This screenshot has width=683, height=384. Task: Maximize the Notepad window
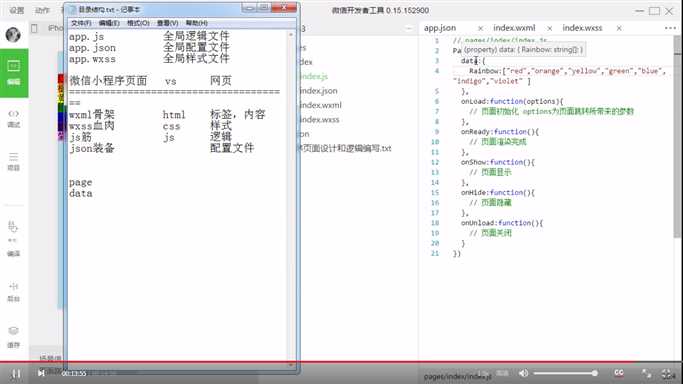(264, 8)
